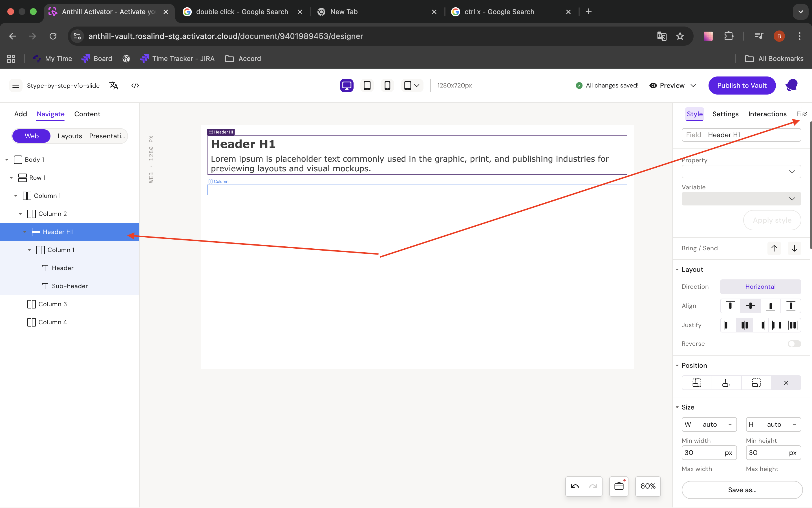
Task: Redo the last change
Action: [593, 486]
